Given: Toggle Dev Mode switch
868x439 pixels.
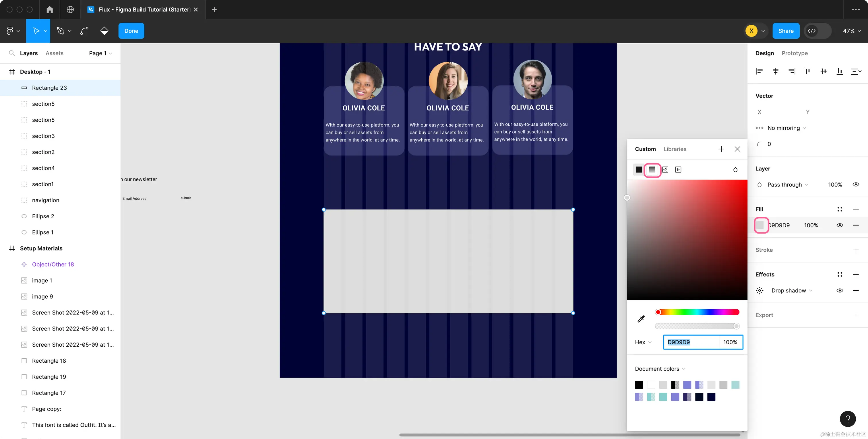Looking at the screenshot, I should (817, 31).
